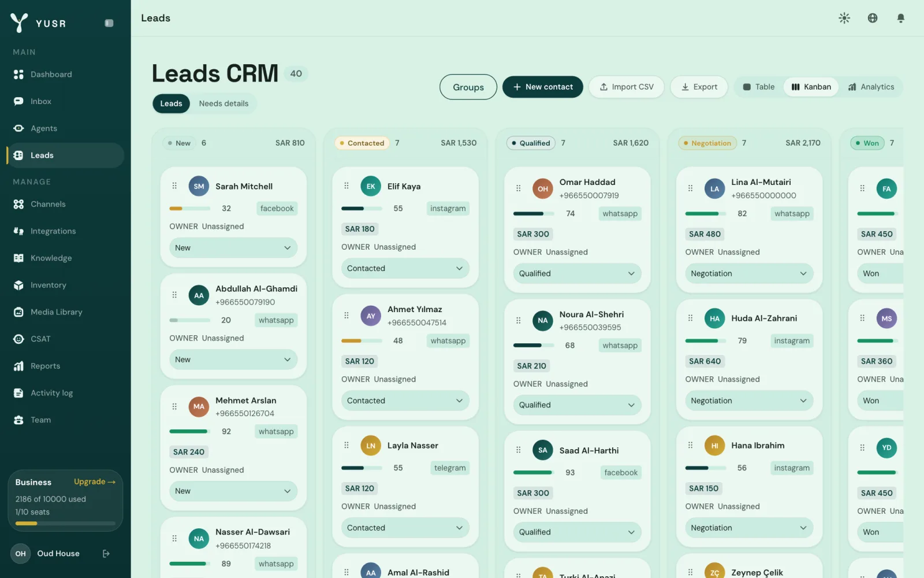Grab Sarah Mitchell card drag handle

point(174,186)
